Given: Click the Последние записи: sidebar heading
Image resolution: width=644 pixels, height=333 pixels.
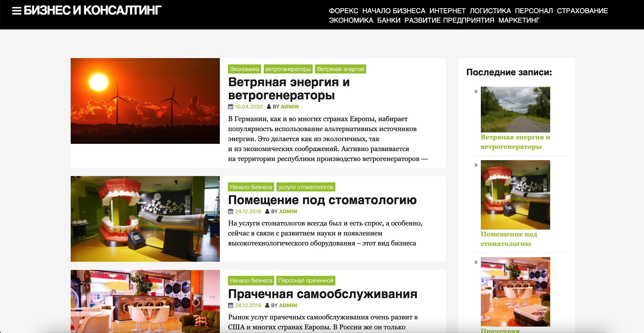Looking at the screenshot, I should 509,72.
